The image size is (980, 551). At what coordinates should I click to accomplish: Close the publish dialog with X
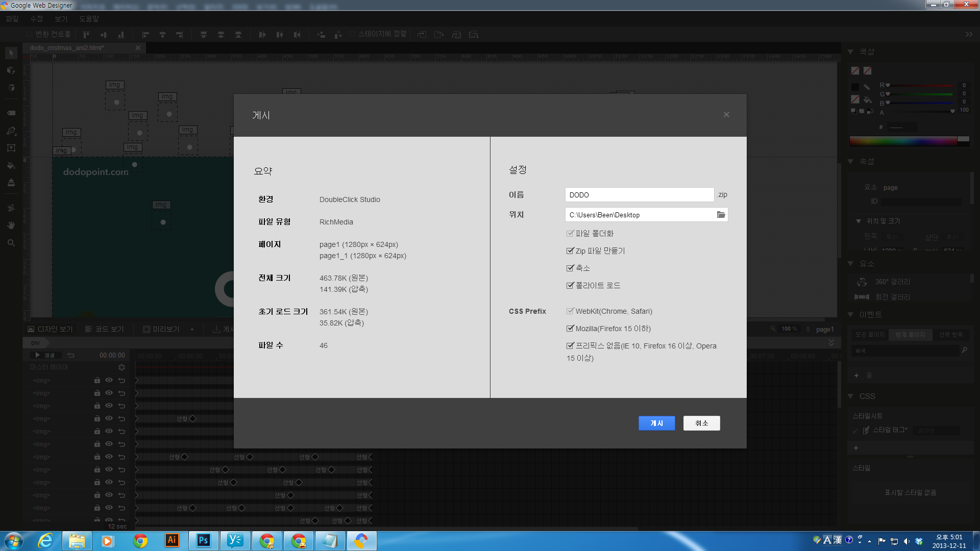[726, 115]
